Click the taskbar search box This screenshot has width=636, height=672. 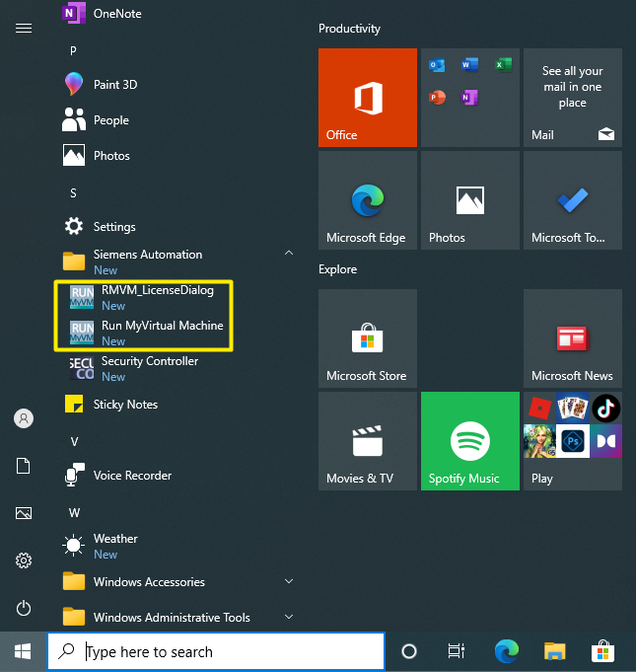[x=216, y=651]
